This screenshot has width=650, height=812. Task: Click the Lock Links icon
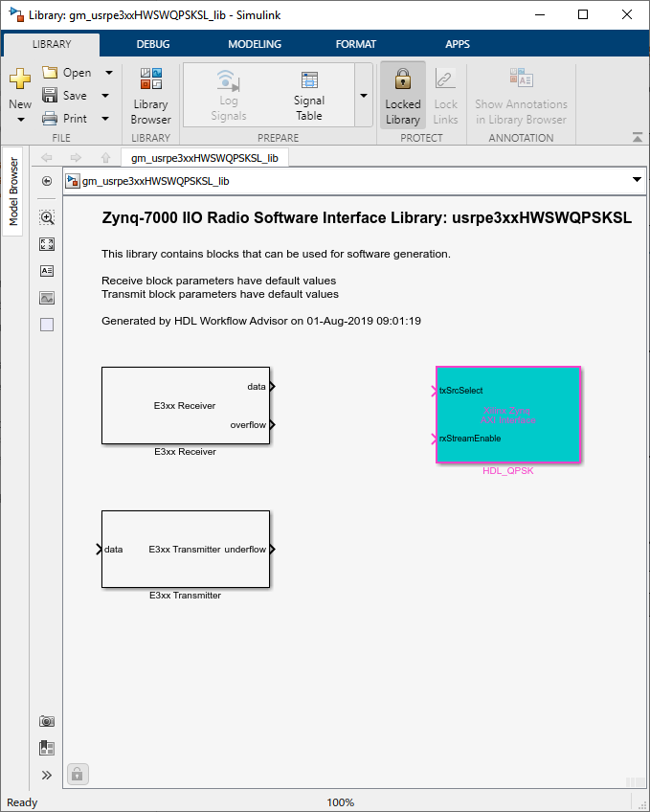tap(445, 79)
